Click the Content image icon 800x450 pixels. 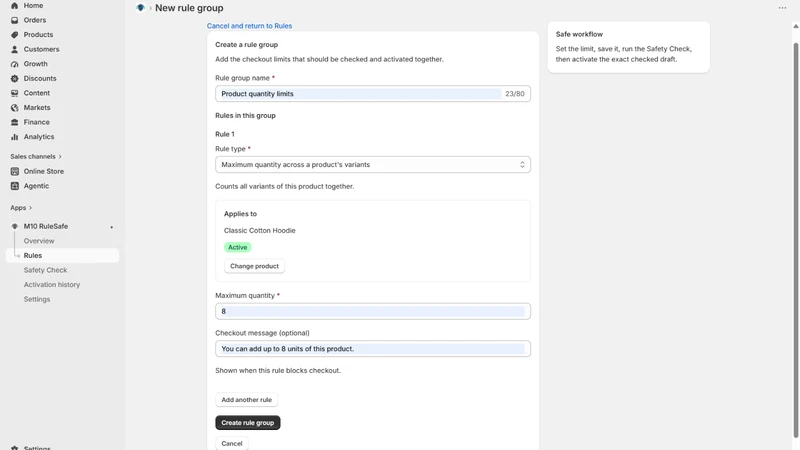tap(14, 93)
